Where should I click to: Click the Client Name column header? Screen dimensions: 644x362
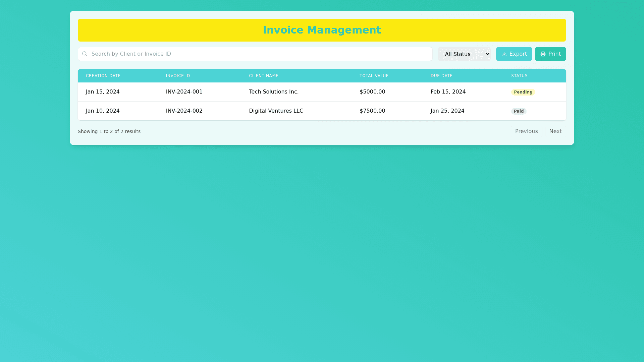pyautogui.click(x=263, y=76)
